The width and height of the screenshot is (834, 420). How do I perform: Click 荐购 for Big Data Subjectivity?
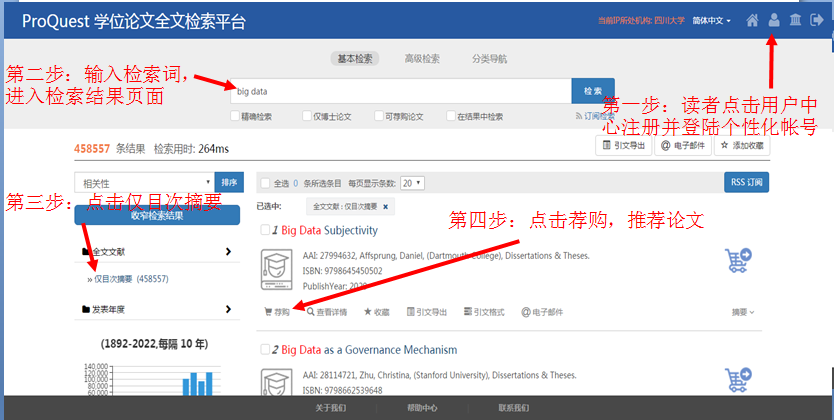pyautogui.click(x=277, y=312)
